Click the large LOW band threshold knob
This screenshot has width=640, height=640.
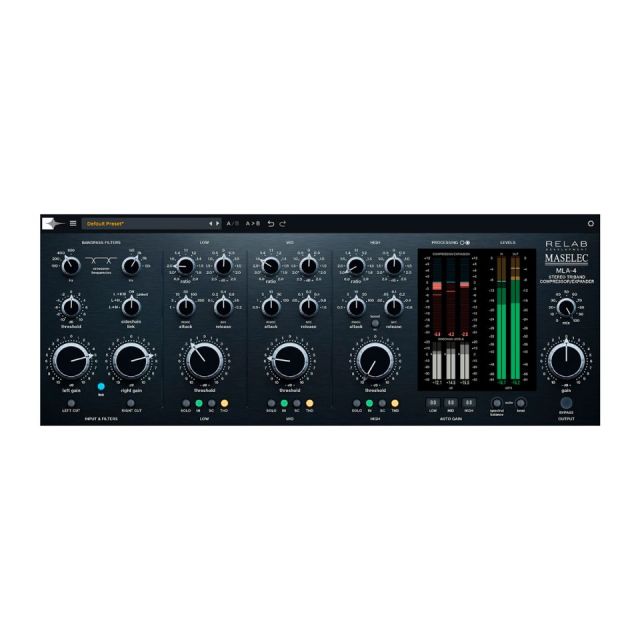coord(204,361)
